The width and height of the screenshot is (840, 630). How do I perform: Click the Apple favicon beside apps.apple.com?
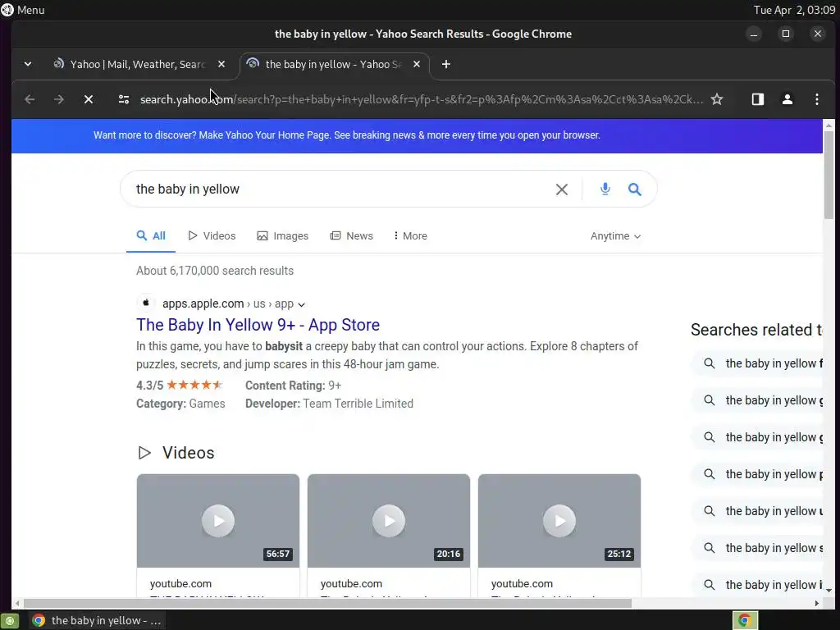click(x=146, y=303)
